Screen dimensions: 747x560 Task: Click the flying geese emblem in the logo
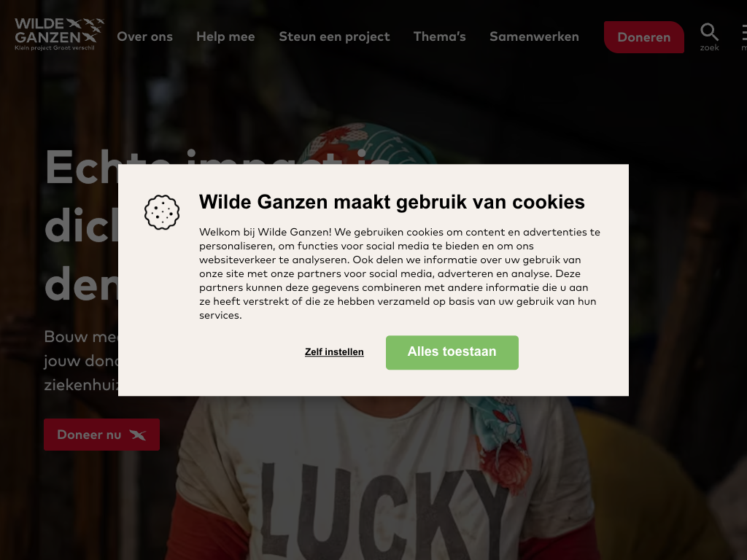(86, 28)
